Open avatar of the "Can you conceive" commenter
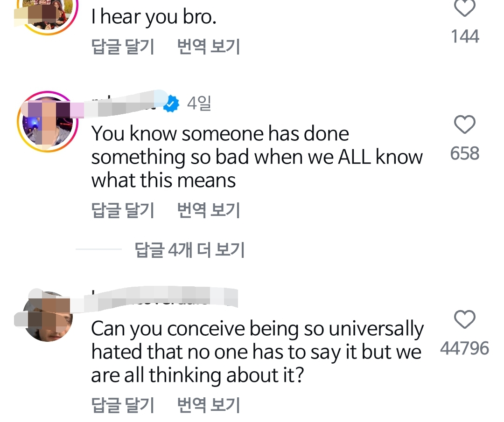504x422 pixels. click(x=47, y=317)
